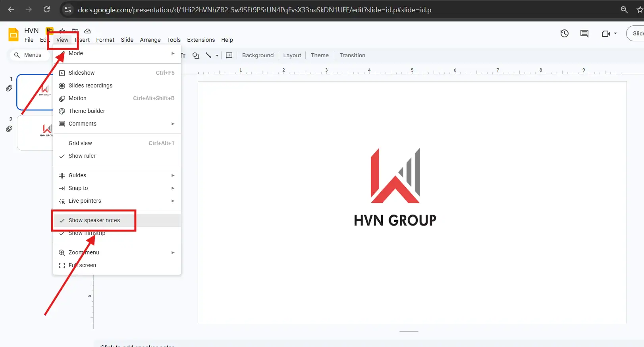Click the browser address bar URL
Viewport: 644px width, 347px height.
coord(255,10)
